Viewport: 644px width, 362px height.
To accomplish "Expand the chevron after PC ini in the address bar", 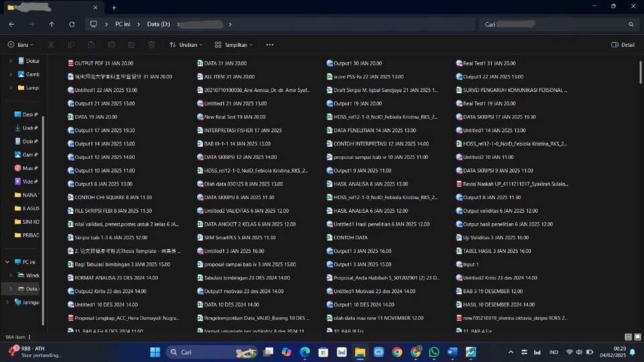I will click(x=138, y=24).
